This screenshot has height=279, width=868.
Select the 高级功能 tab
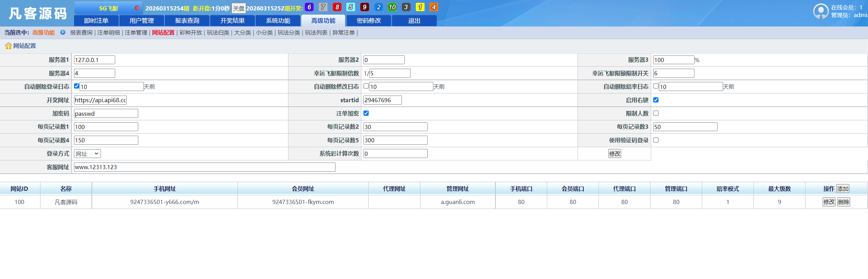point(323,21)
